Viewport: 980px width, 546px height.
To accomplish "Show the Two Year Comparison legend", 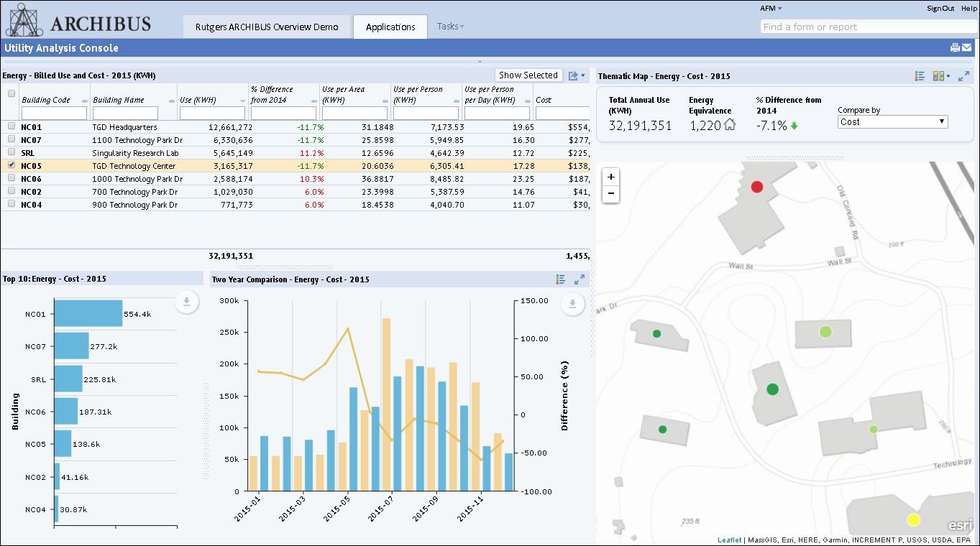I will 561,279.
